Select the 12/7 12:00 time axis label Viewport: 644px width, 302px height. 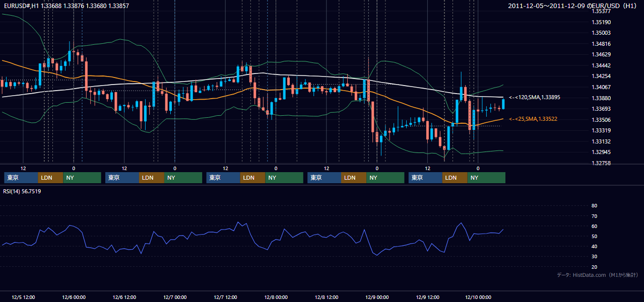click(225, 297)
